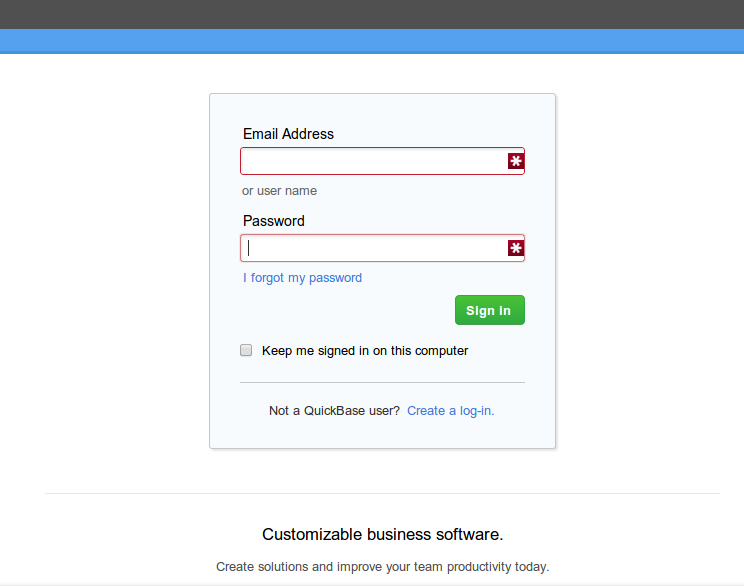Click the 'Keep me signed in on this computer' label

364,351
